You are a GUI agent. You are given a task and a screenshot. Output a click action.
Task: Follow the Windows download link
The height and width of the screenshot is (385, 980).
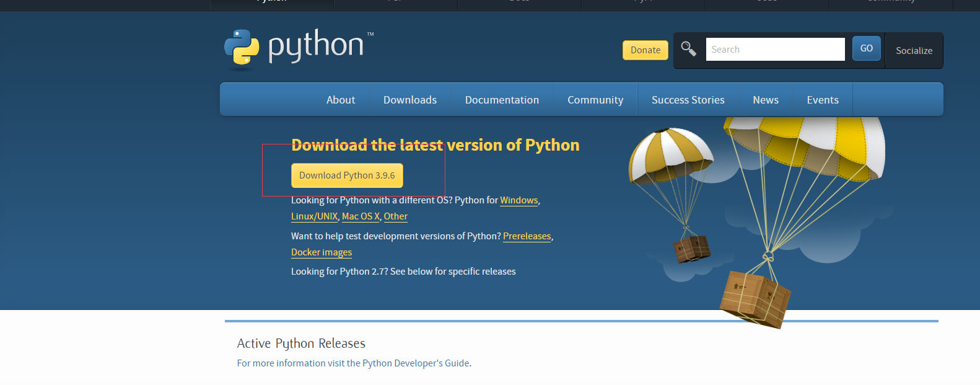pyautogui.click(x=519, y=200)
